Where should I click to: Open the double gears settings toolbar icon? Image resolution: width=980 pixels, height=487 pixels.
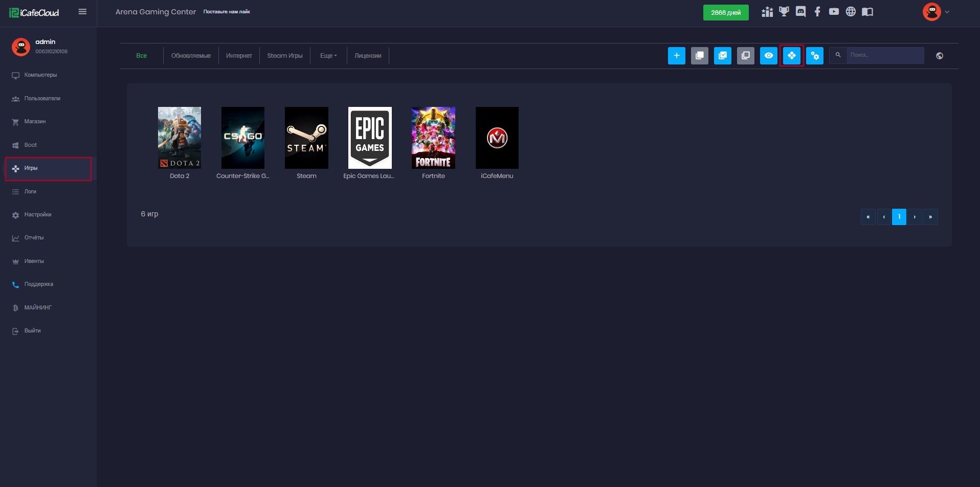coord(815,56)
